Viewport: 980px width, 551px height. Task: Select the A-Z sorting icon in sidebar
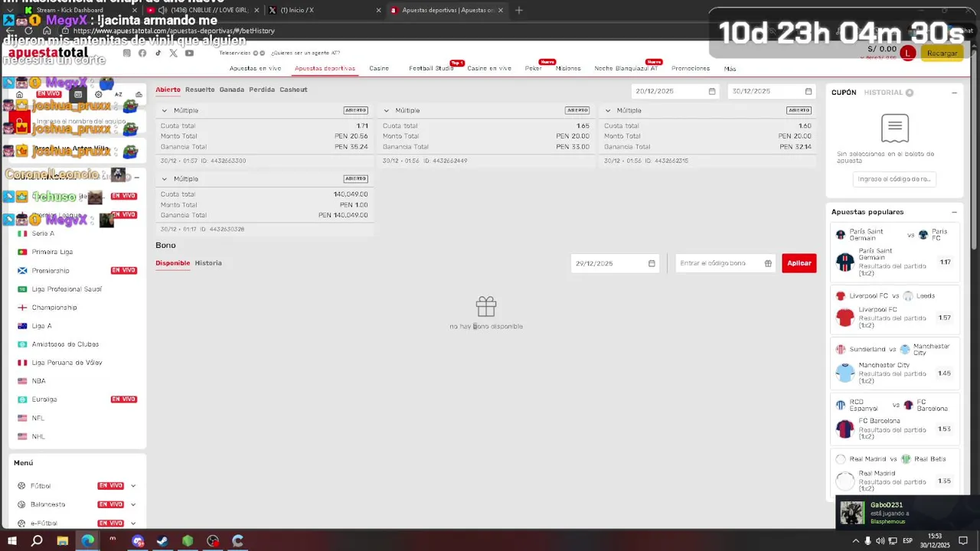pyautogui.click(x=119, y=94)
